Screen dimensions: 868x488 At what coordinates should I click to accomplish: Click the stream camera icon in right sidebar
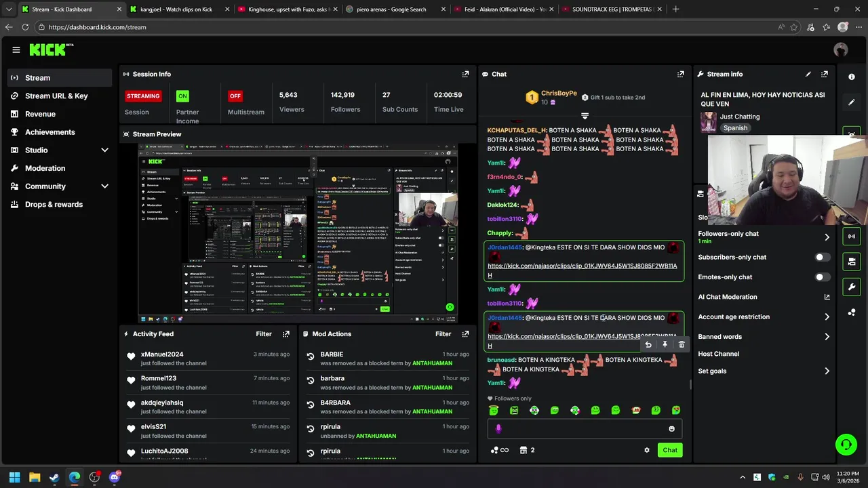(x=852, y=262)
